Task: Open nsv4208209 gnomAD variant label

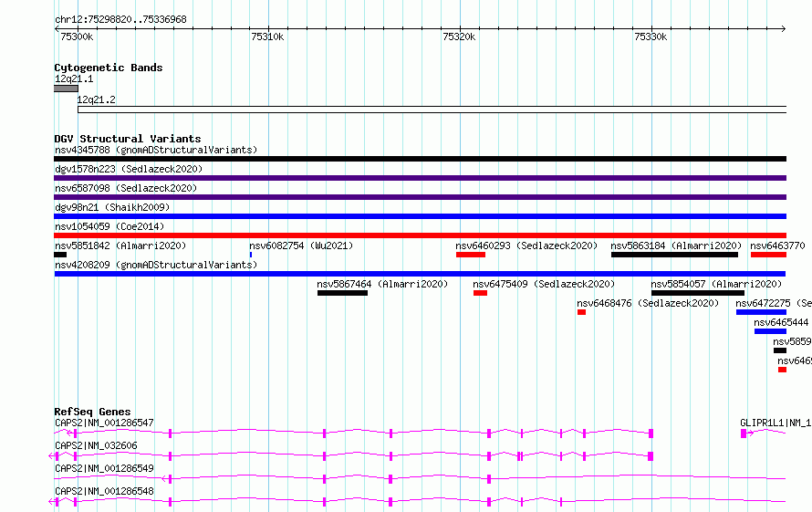Action: 156,265
